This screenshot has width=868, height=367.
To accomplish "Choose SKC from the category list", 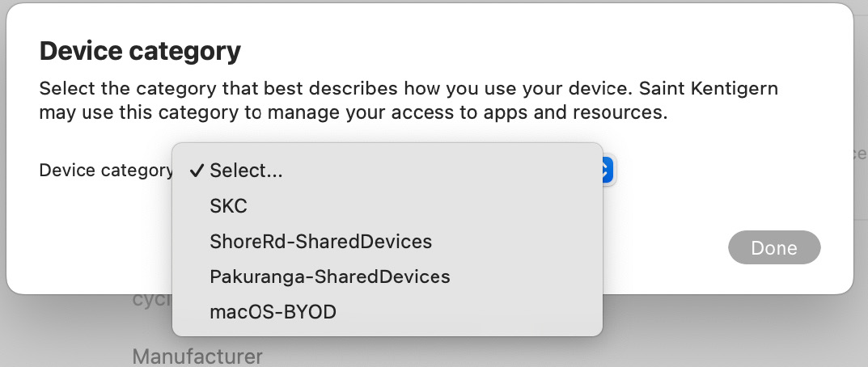I will point(387,206).
